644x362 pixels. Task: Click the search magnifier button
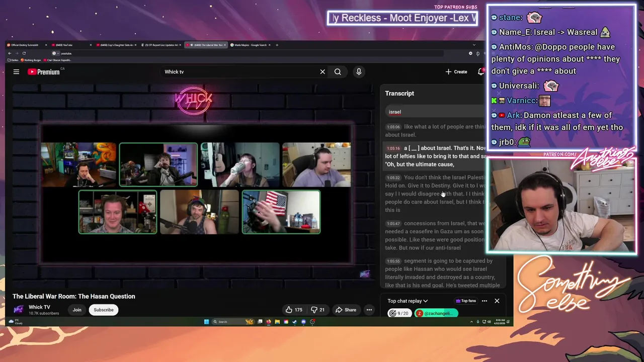(338, 72)
